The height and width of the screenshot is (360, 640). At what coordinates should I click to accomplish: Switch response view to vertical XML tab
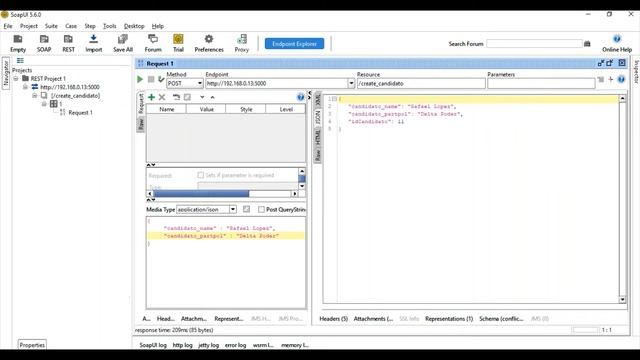318,99
